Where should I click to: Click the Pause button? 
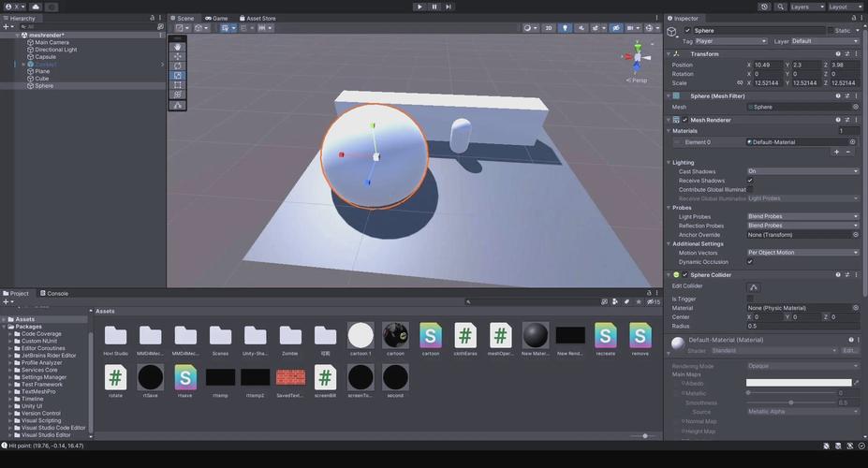[434, 7]
